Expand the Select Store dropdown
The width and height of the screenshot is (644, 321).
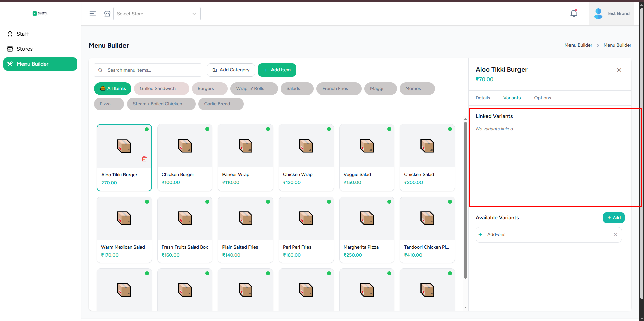tap(151, 14)
